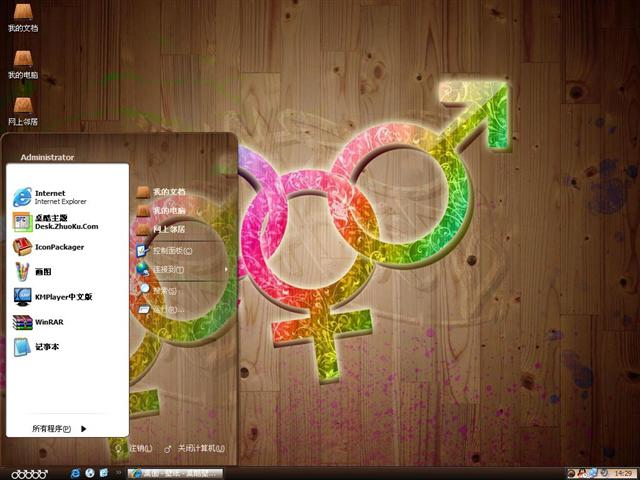This screenshot has height=480, width=640.
Task: Click the second quick launch icon
Action: (89, 473)
